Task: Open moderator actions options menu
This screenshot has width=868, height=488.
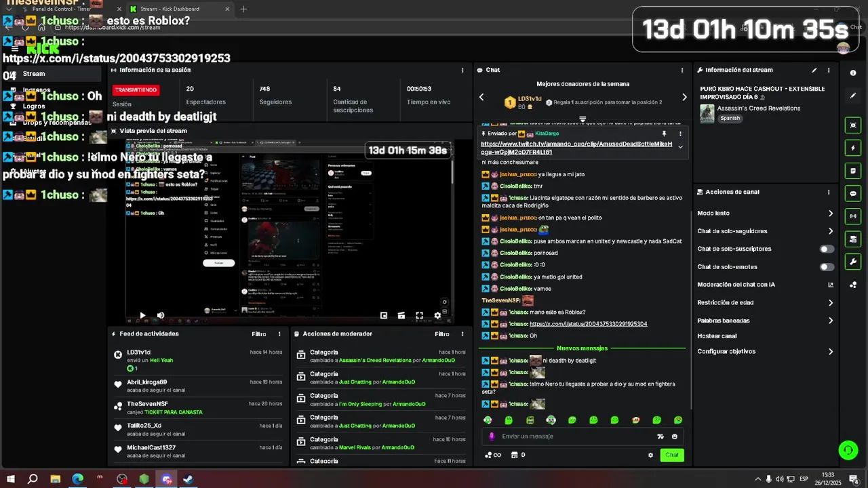Action: [462, 334]
